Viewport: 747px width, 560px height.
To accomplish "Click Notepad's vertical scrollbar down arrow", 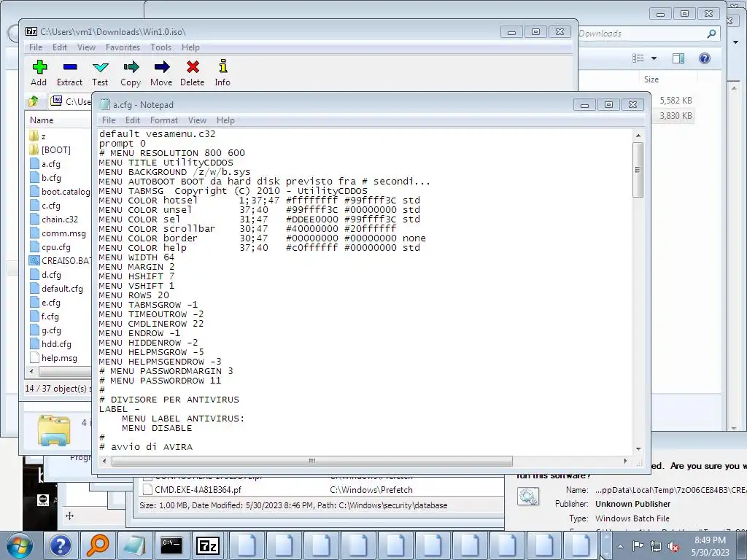I will pos(638,449).
